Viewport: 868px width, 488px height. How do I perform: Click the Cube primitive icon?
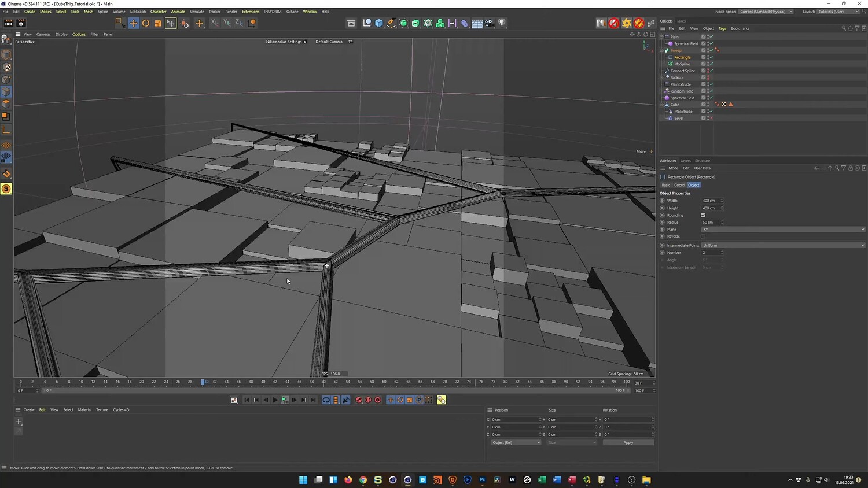379,23
